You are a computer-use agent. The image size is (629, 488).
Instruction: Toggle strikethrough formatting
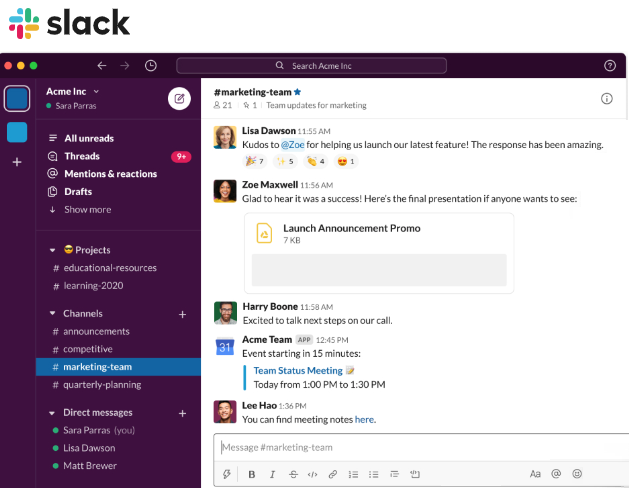coord(293,474)
